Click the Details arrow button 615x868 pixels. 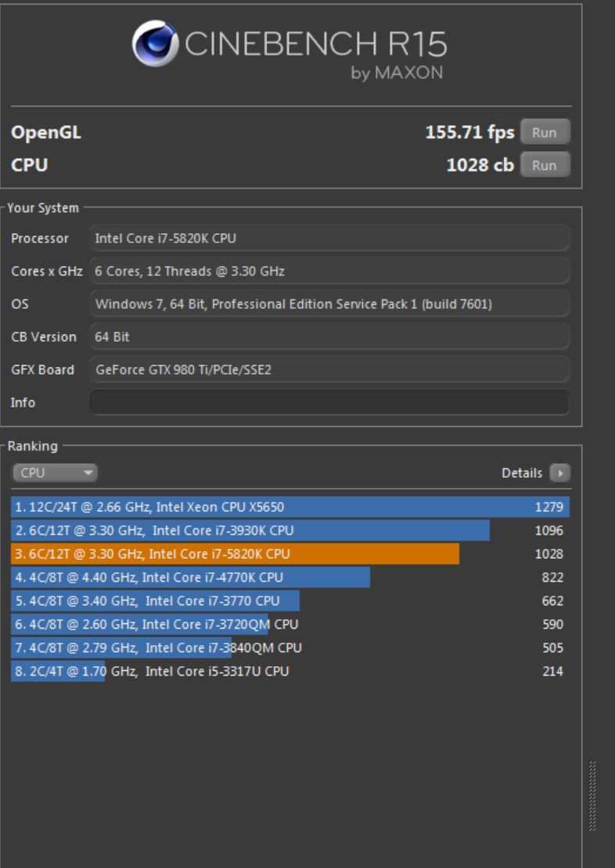(x=559, y=473)
